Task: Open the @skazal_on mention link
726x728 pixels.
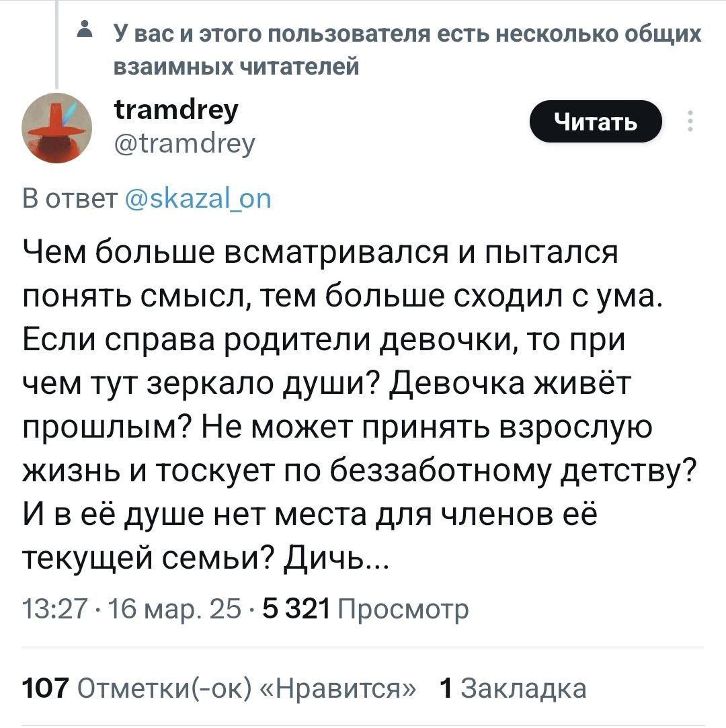Action: point(198,199)
